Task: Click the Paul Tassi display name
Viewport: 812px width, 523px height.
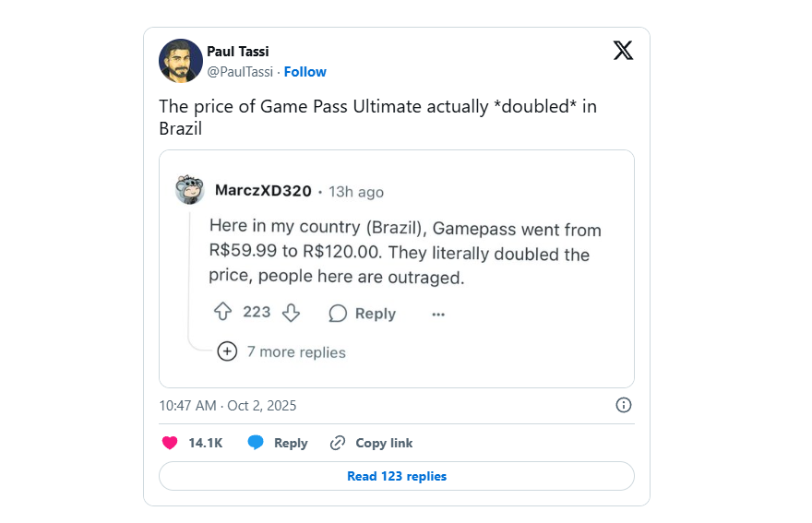Action: pos(238,52)
